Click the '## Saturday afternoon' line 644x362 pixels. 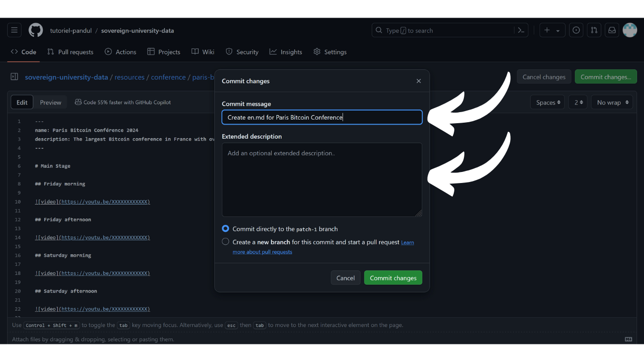coord(66,291)
